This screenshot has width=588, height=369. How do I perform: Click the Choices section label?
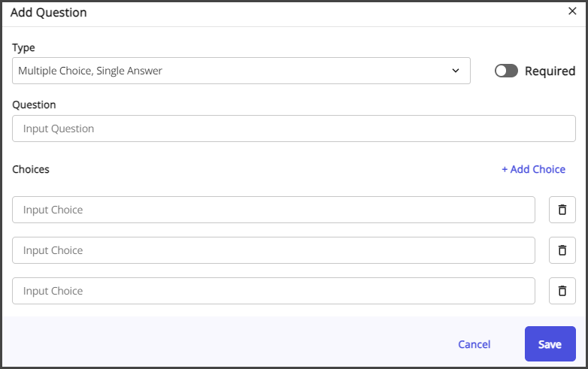31,169
